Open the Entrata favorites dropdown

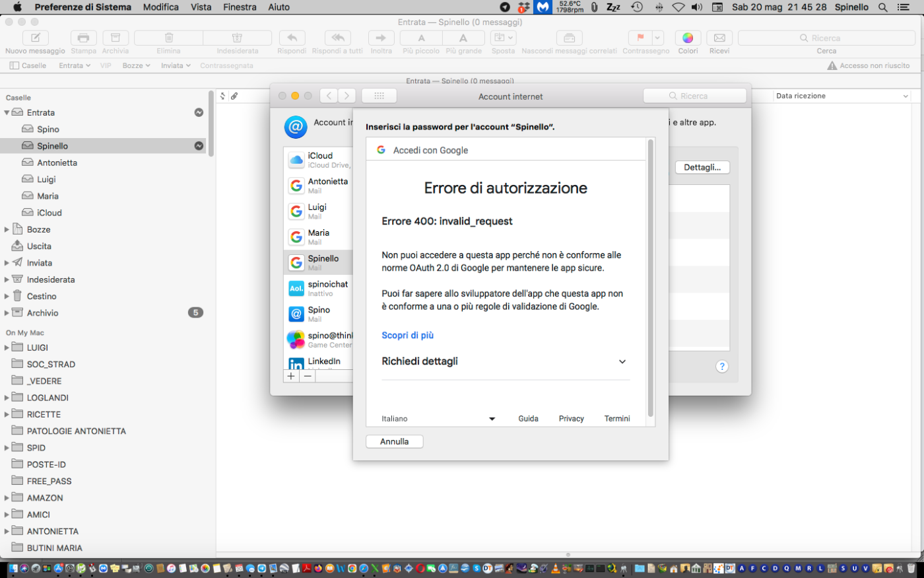pos(75,65)
